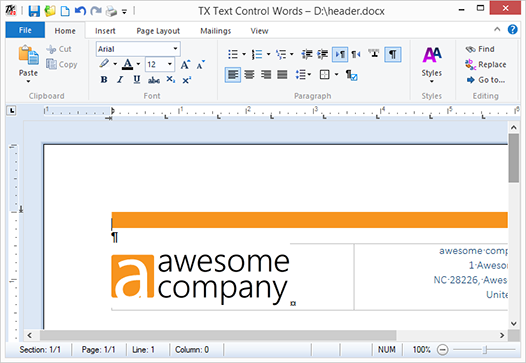Toggle underline formatting
Image resolution: width=526 pixels, height=363 pixels.
(x=137, y=80)
